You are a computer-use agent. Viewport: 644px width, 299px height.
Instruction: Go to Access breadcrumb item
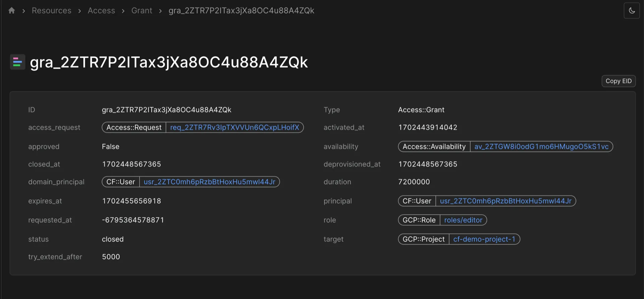[x=101, y=11]
